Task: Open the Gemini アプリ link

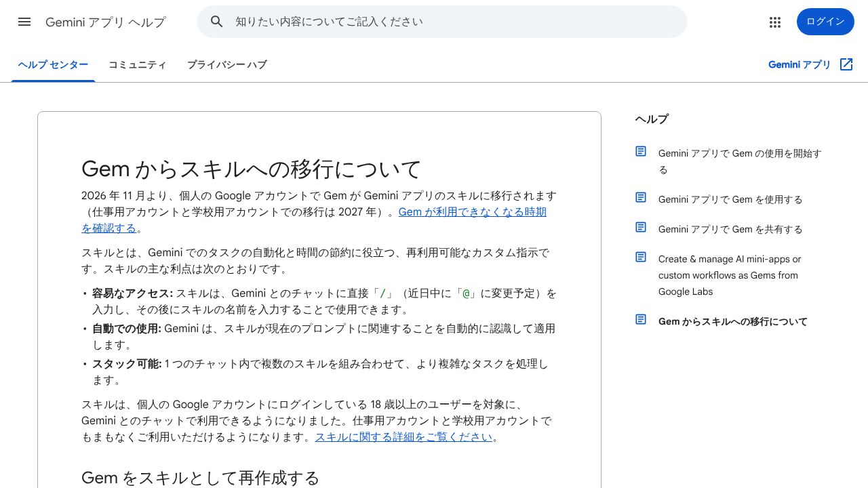Action: pyautogui.click(x=800, y=64)
